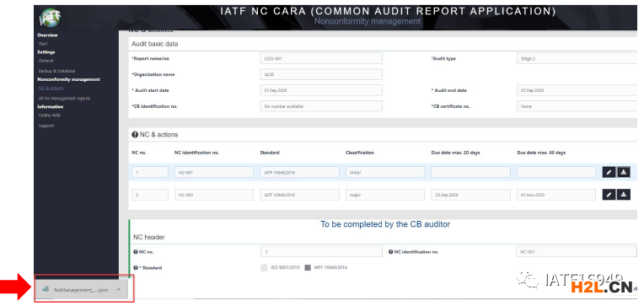Open the Online Wiki link
644x306 pixels.
coord(49,115)
